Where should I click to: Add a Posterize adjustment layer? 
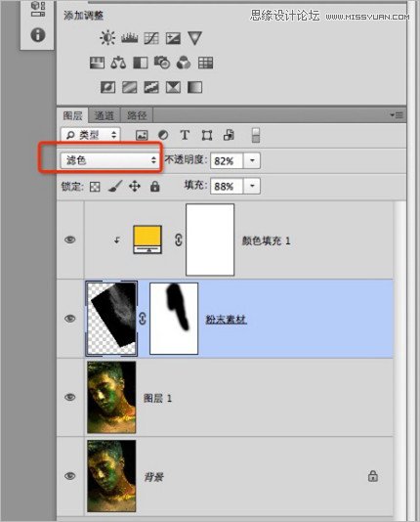click(129, 87)
